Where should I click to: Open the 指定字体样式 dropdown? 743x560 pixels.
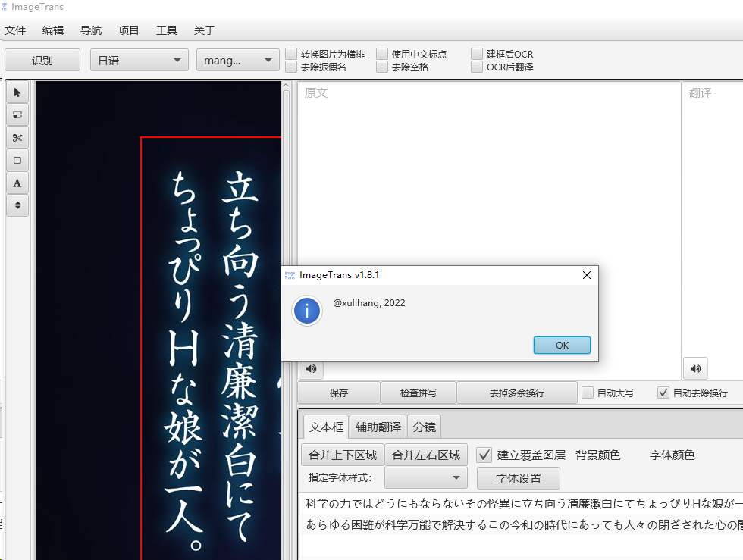point(426,477)
